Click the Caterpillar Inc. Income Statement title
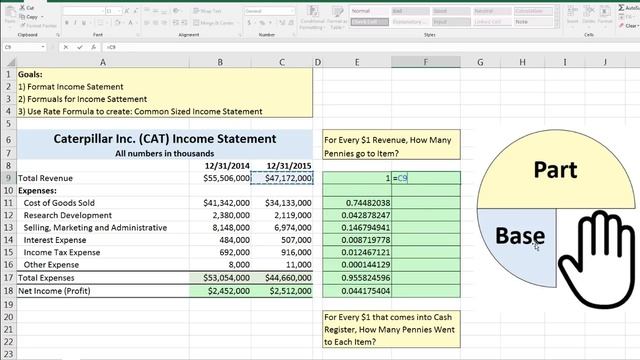The width and height of the screenshot is (640, 360). pyautogui.click(x=165, y=139)
